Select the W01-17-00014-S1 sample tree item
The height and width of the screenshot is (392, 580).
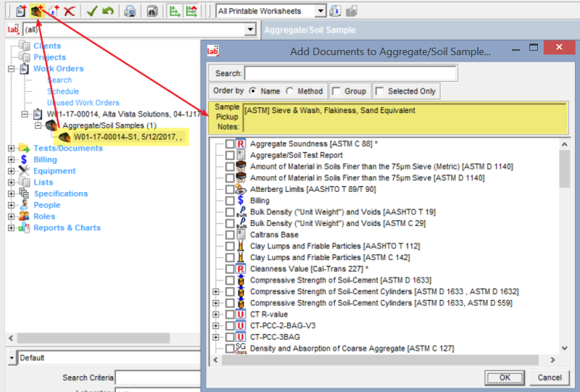(x=127, y=136)
